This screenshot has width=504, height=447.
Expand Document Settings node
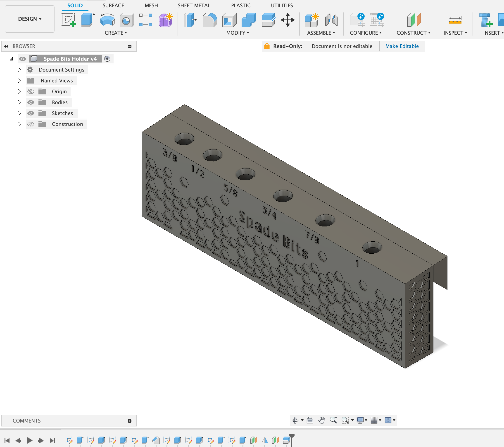(x=19, y=70)
